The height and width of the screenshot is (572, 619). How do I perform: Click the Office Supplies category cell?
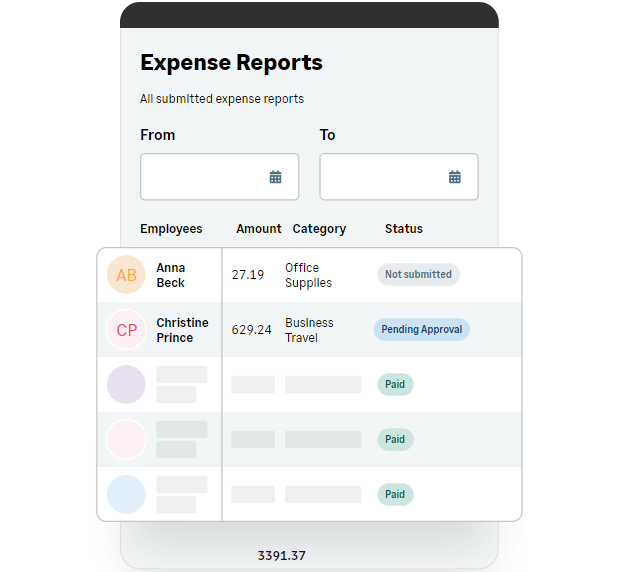309,275
